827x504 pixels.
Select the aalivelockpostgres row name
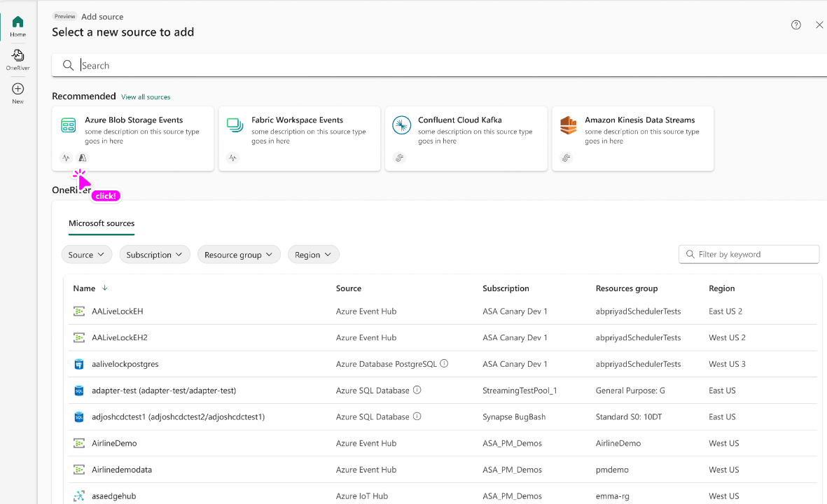click(125, 364)
